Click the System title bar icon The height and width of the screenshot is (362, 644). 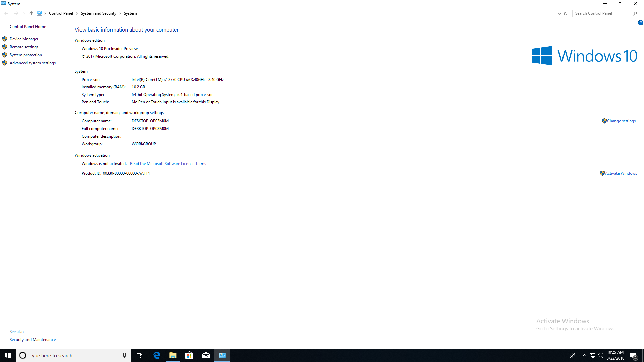[3, 4]
